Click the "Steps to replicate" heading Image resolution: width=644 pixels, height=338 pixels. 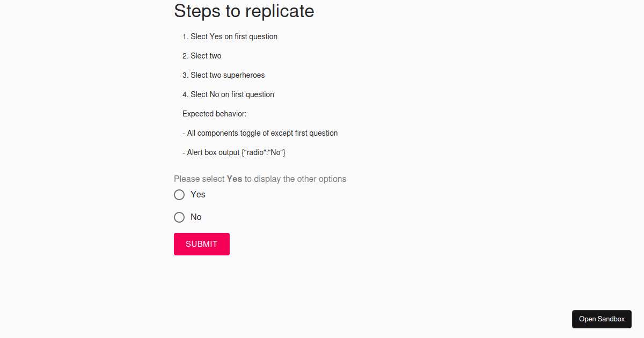tap(244, 11)
